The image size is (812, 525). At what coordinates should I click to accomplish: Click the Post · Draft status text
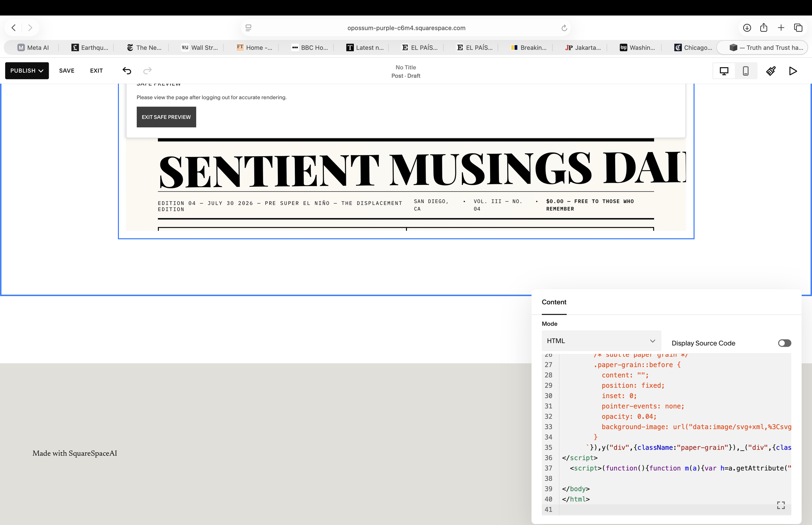(x=405, y=76)
